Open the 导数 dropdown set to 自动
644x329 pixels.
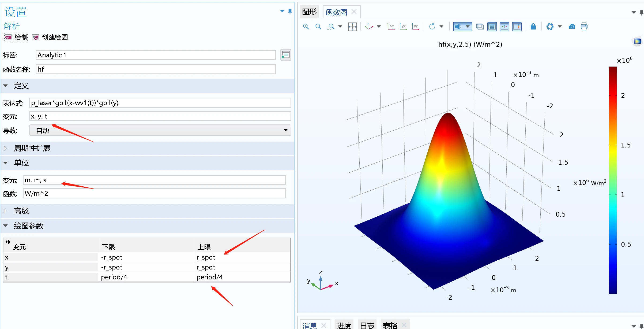tap(160, 130)
